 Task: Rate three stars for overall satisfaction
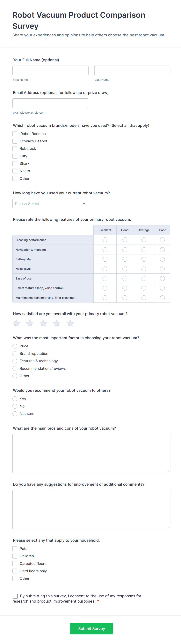click(43, 323)
